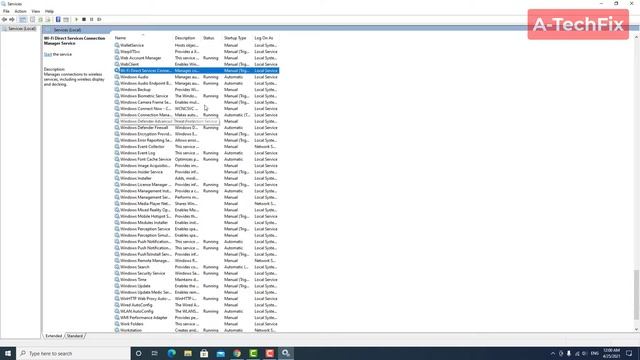Select the Windows Event Log service
Screen dimensions: 640x360
[x=197, y=153]
